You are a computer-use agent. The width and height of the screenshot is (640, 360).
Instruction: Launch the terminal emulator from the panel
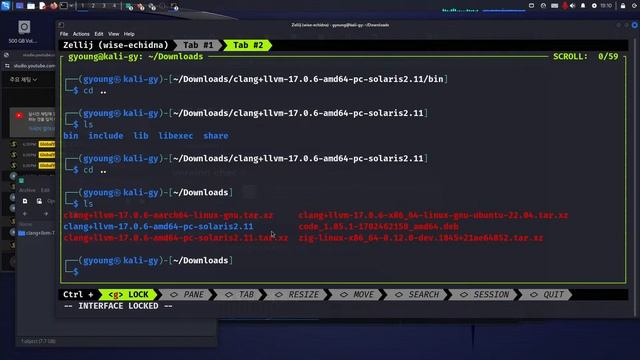pos(64,6)
